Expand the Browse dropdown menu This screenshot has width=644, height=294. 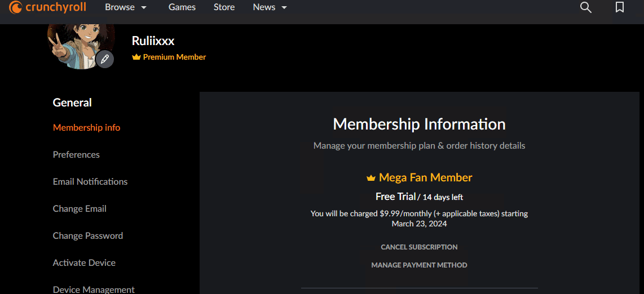click(x=126, y=7)
